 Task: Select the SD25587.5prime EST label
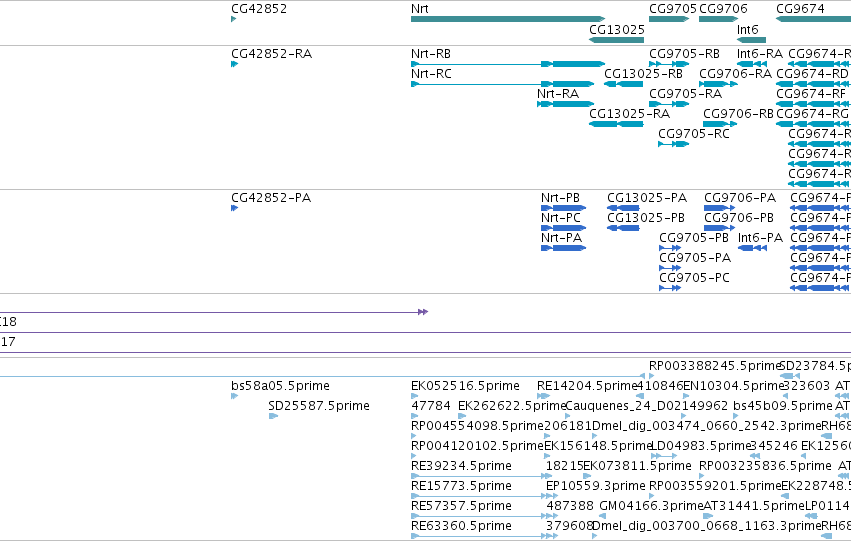pyautogui.click(x=319, y=406)
